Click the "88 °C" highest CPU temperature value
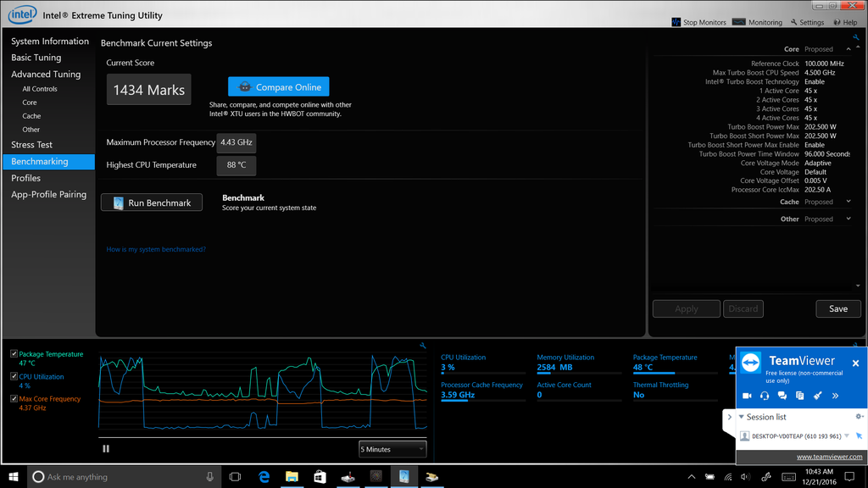Viewport: 868px width, 488px height. pos(236,165)
